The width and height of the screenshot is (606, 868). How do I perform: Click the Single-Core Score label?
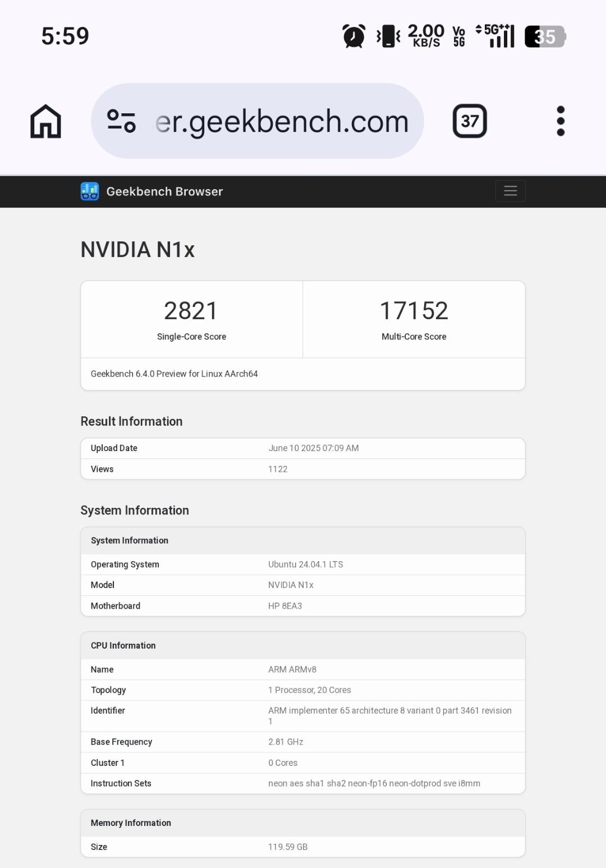click(x=191, y=337)
